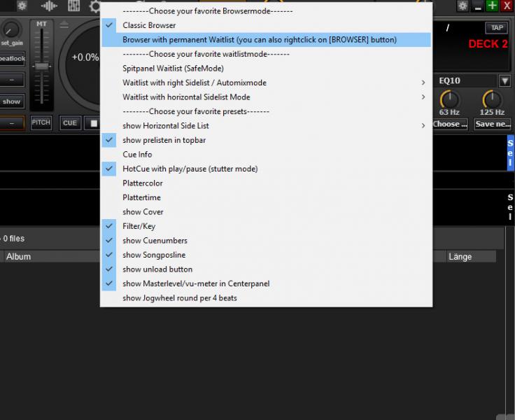Adjust the 63 Hz EQ knob
The width and height of the screenshot is (515, 420).
[x=449, y=99]
